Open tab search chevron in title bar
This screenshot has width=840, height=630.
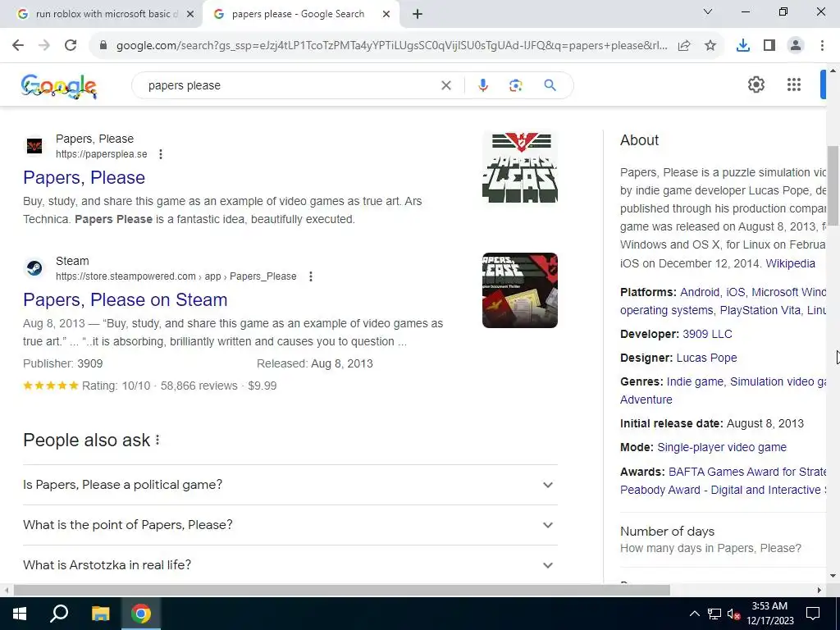pos(708,11)
